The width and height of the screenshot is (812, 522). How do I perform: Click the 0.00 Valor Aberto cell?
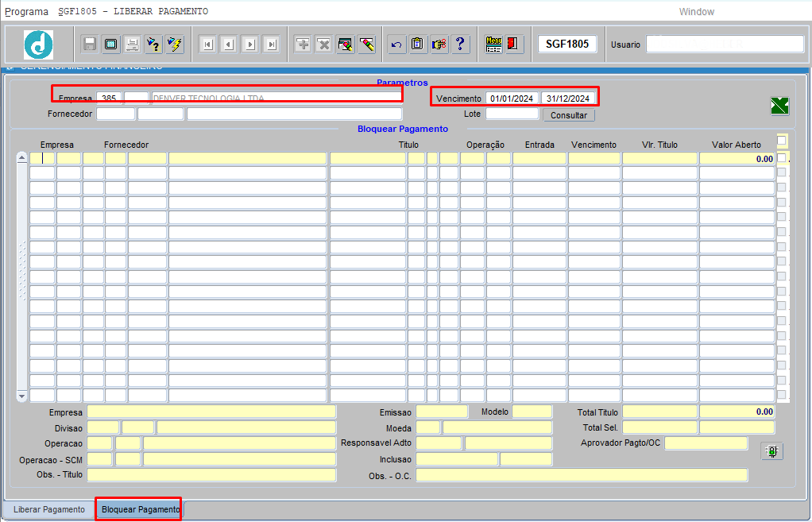(x=737, y=158)
